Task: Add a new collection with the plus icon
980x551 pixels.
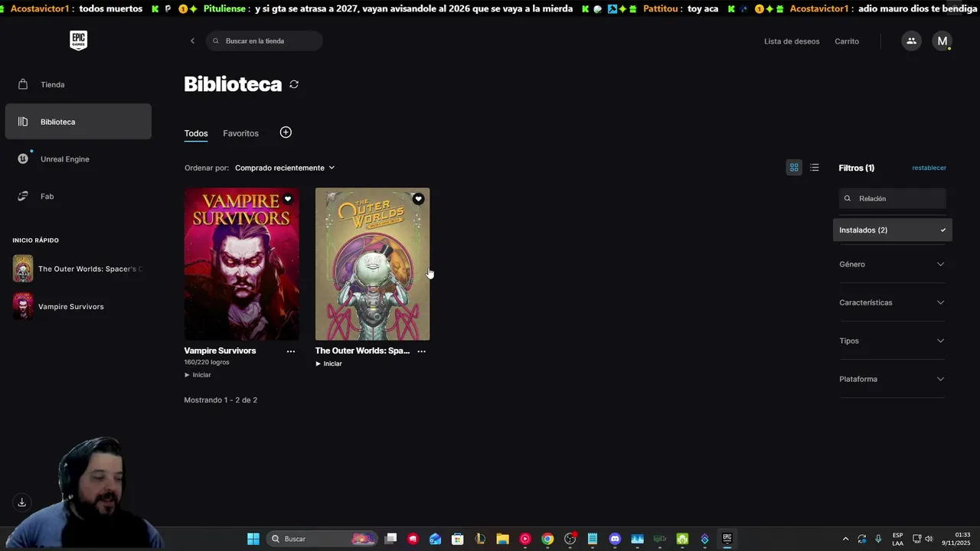Action: [x=286, y=132]
